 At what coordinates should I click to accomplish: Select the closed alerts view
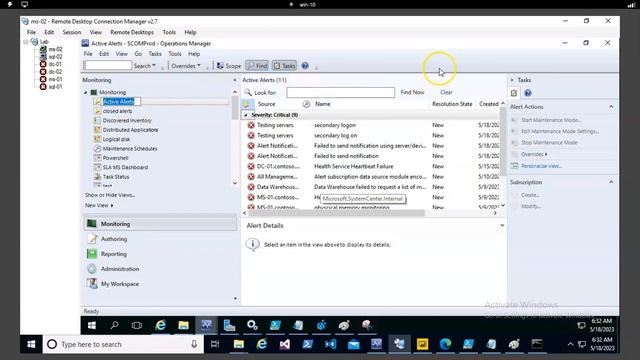coord(117,111)
